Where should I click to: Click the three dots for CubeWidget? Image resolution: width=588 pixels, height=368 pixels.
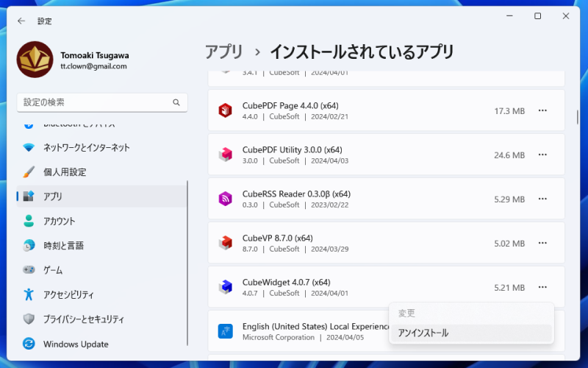click(542, 287)
